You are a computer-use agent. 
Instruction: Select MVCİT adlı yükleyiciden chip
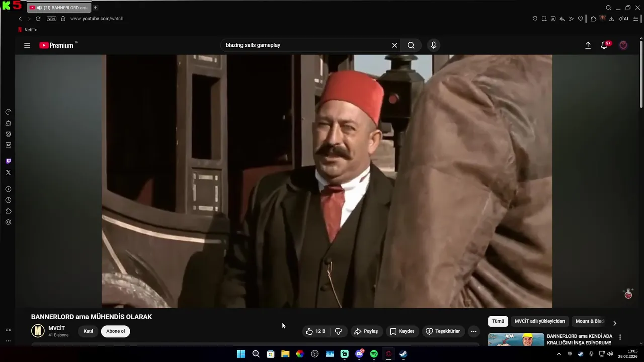point(539,321)
